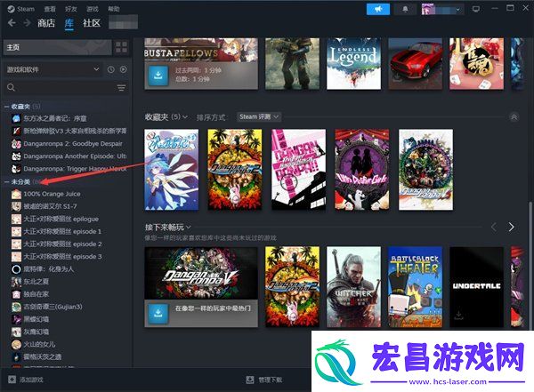Open the Danganronpa Trigger Happy Havoc cover
The height and width of the screenshot is (392, 534).
click(x=299, y=170)
